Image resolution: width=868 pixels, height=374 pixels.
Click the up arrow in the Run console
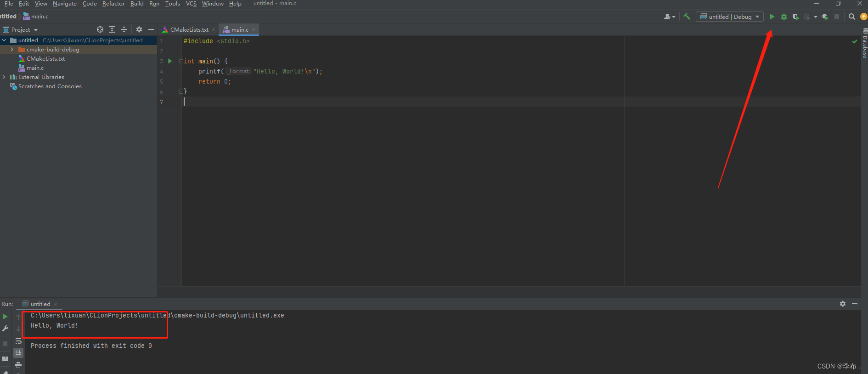click(x=18, y=317)
